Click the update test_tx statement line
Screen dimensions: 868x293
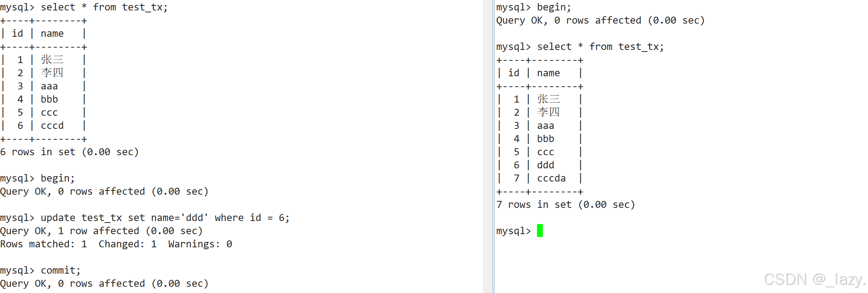tap(145, 218)
